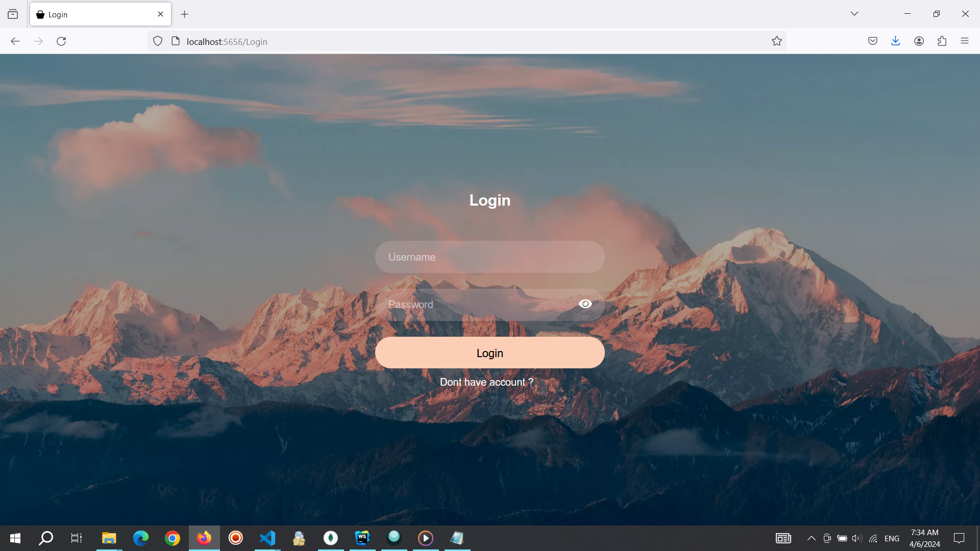
Task: Open the 'Dont have account ?' link
Action: pyautogui.click(x=486, y=382)
